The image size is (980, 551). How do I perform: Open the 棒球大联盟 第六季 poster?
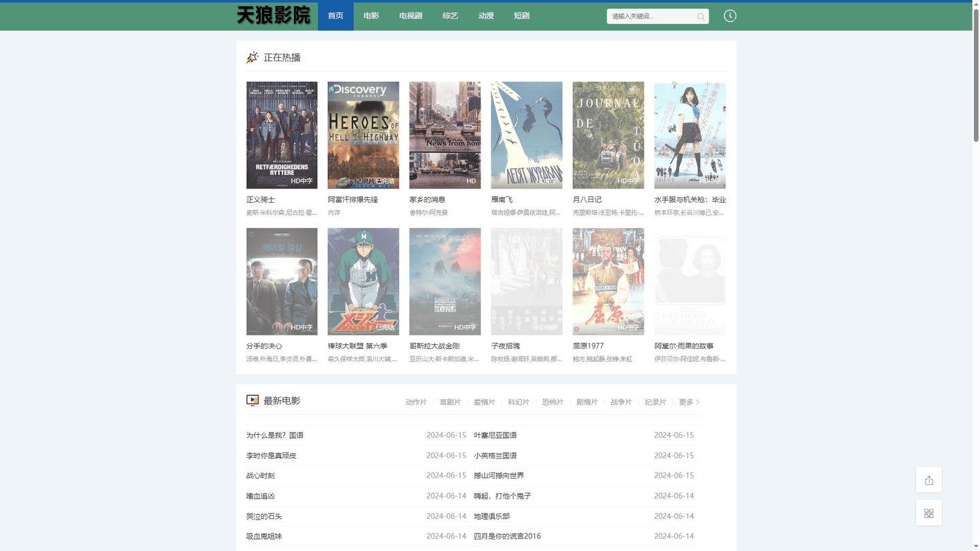[363, 282]
